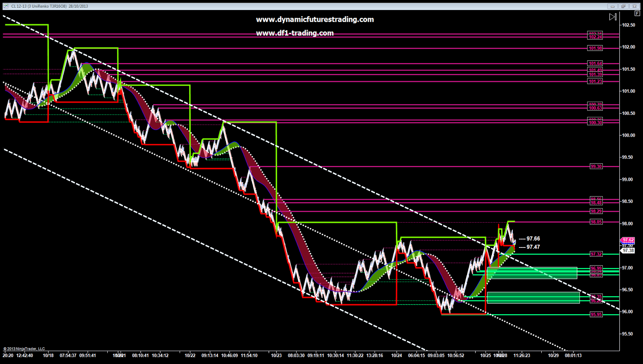This screenshot has height=364, width=643.
Task: Close the chart window
Action: click(x=635, y=6)
